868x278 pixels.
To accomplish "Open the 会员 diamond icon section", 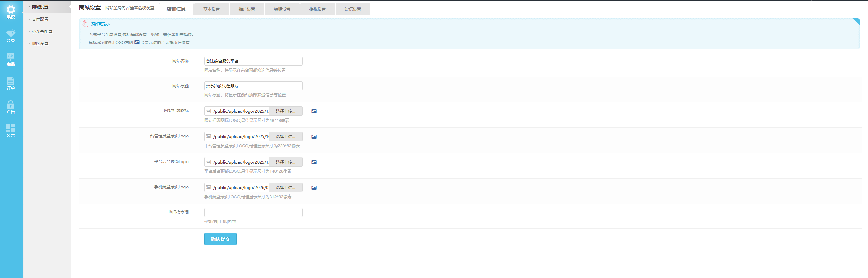I will click(x=11, y=36).
